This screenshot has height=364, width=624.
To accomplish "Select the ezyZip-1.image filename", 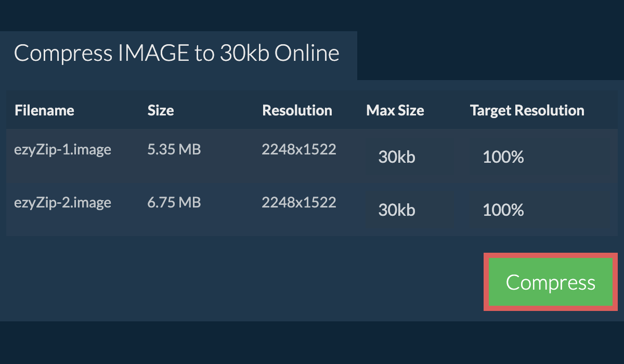I will [x=62, y=149].
